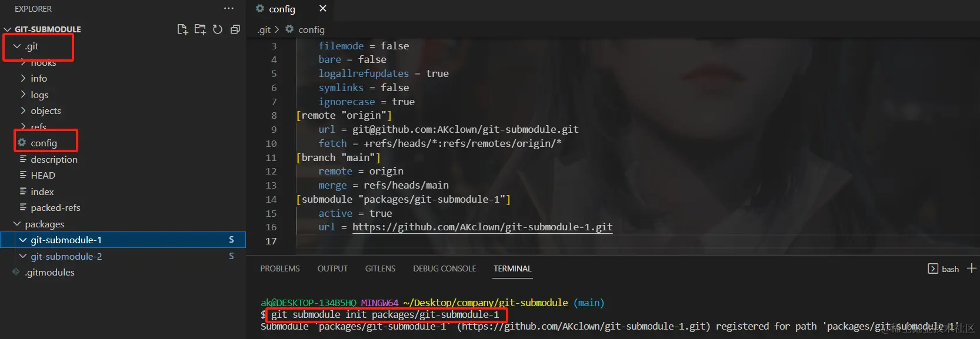Follow the git-submodule-1.git URL link on line 16

click(x=482, y=227)
